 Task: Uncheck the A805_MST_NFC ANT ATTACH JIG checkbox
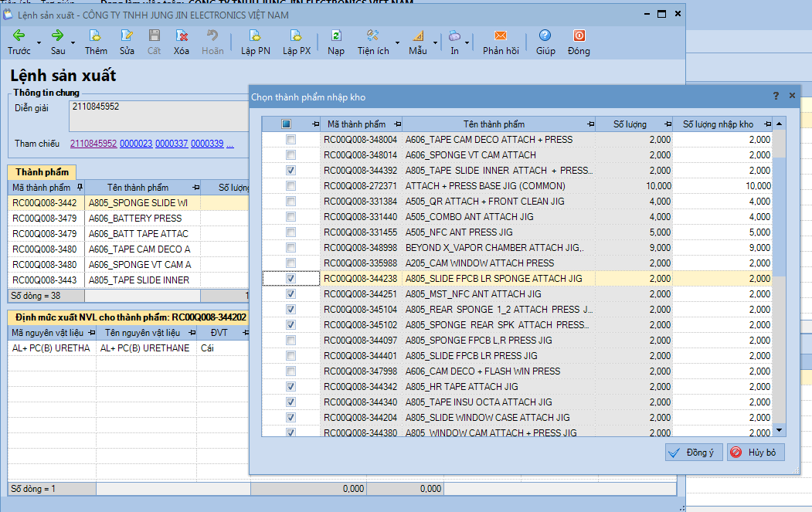pos(290,294)
